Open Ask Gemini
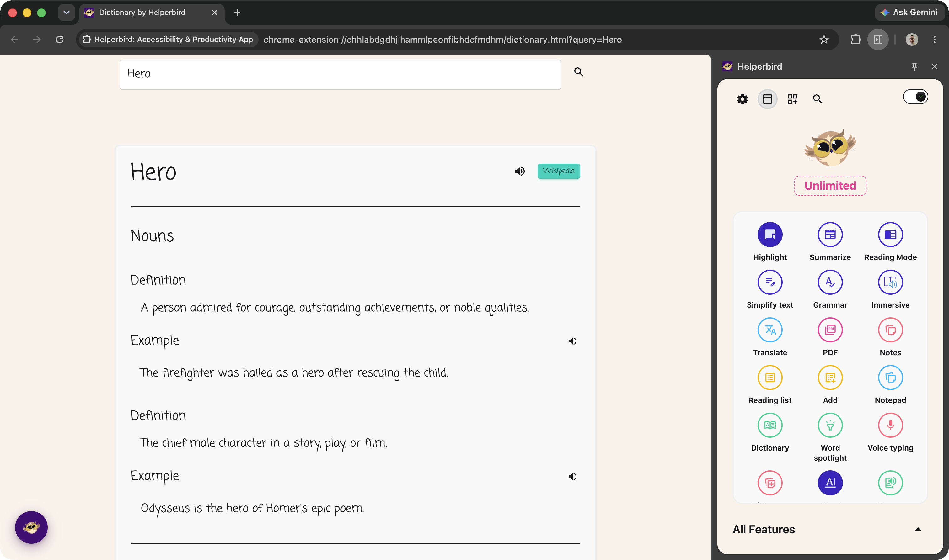Screen dimensions: 949x560 tap(910, 13)
